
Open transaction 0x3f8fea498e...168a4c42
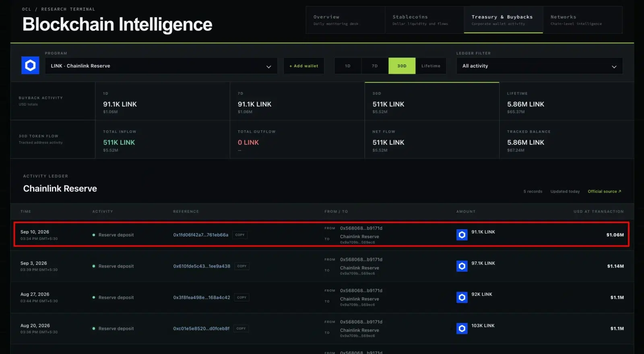[x=202, y=298]
